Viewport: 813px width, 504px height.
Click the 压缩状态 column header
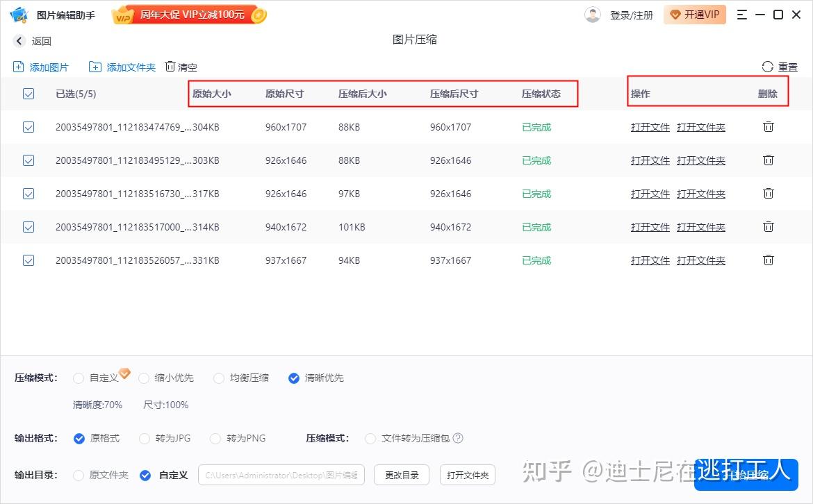click(541, 94)
